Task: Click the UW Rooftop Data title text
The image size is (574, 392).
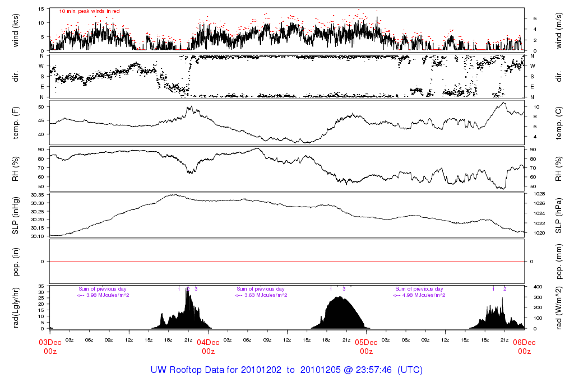Action: 286,370
